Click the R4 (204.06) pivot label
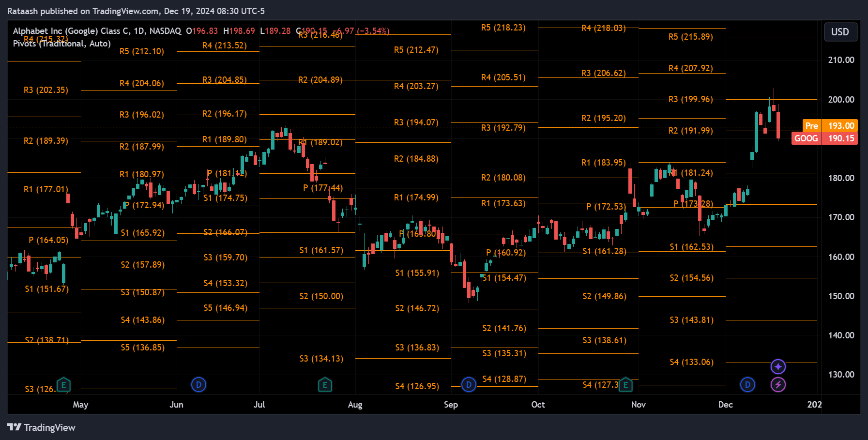This screenshot has height=440, width=868. [142, 83]
